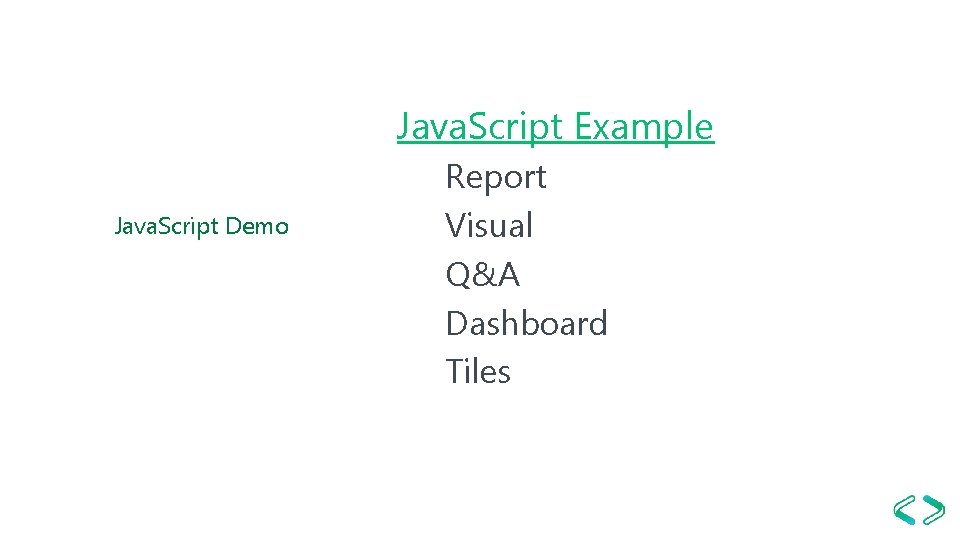Image resolution: width=960 pixels, height=540 pixels.
Task: Pick the Dashboard list item
Action: pyautogui.click(x=526, y=323)
